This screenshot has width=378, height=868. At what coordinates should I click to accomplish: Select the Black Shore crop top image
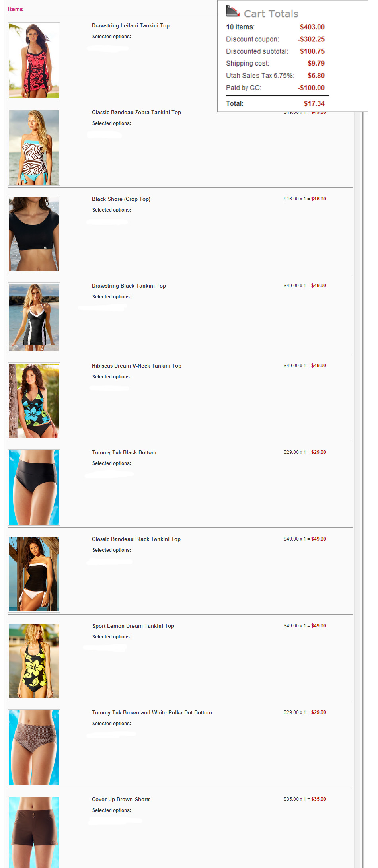34,234
